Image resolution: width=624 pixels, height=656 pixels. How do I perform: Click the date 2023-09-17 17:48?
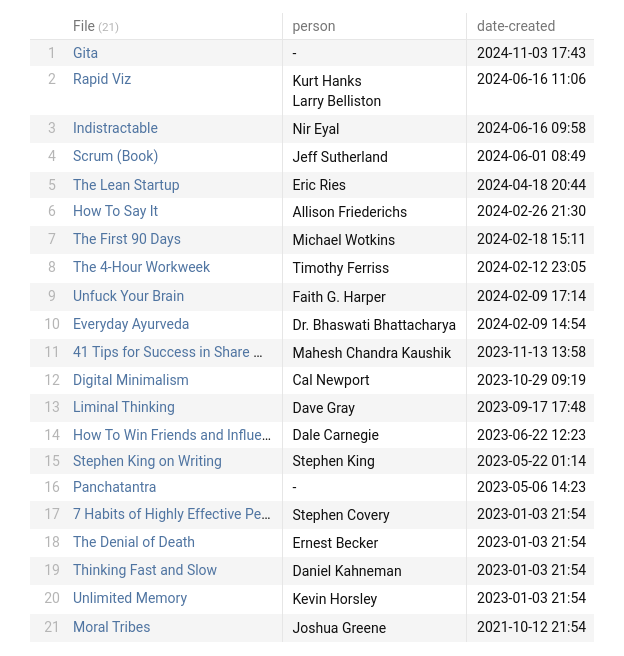click(x=532, y=407)
